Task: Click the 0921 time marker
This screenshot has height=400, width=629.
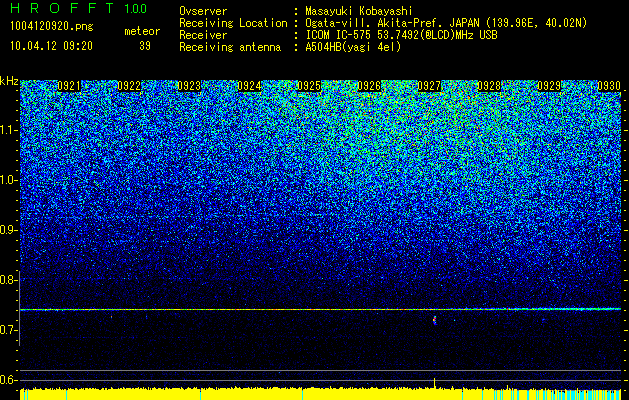Action: [69, 86]
